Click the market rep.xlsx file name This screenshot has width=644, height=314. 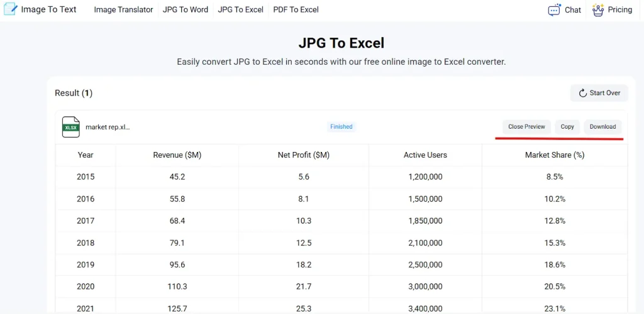coord(108,127)
